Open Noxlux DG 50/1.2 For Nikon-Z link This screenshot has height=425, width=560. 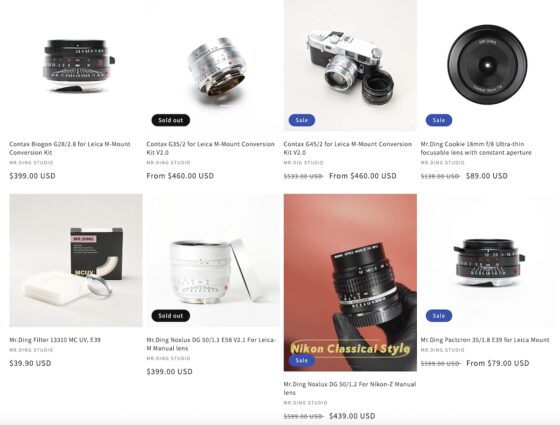pos(350,388)
